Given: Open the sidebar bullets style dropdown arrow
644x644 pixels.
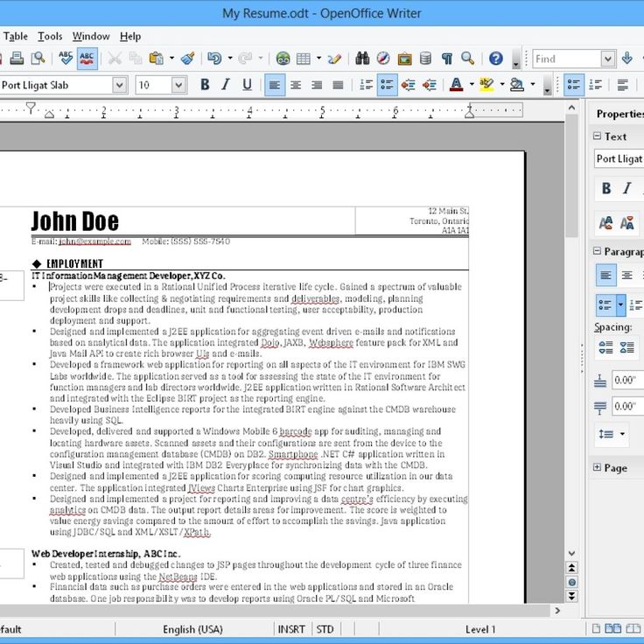Looking at the screenshot, I should (x=620, y=304).
